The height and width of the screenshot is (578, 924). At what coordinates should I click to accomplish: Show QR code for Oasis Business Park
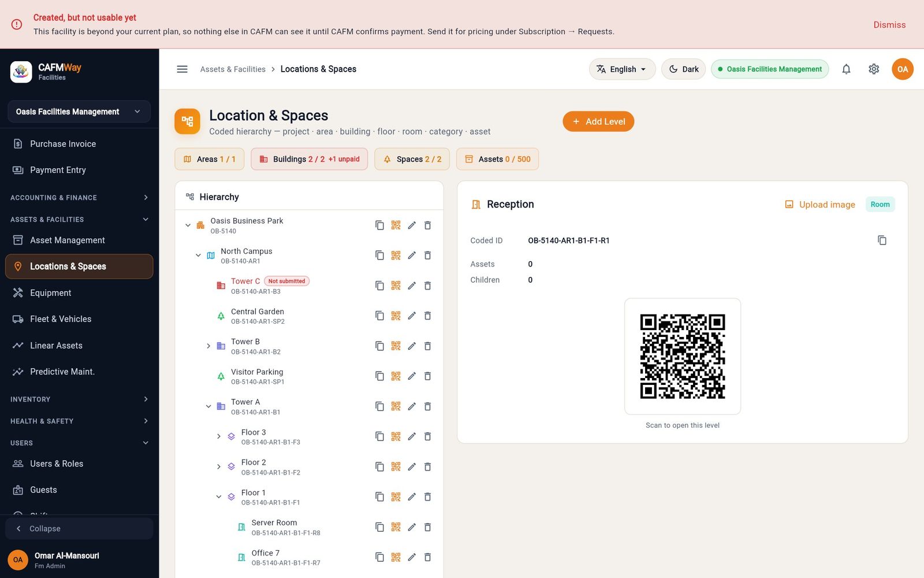[396, 225]
